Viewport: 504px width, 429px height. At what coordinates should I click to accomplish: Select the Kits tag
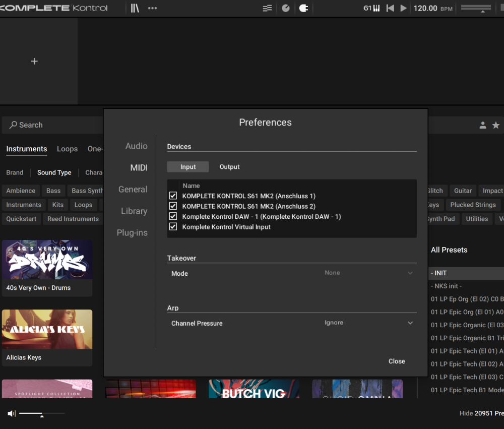(x=58, y=205)
